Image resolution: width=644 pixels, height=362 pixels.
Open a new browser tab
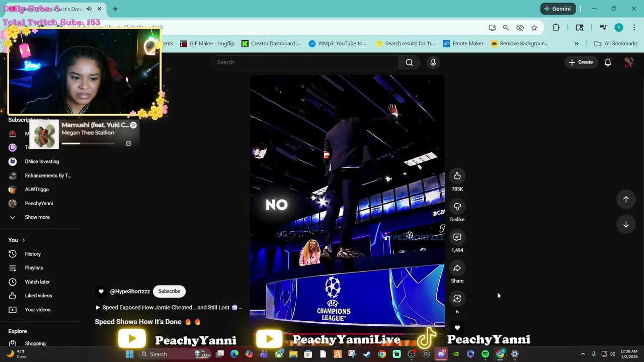[x=115, y=9]
